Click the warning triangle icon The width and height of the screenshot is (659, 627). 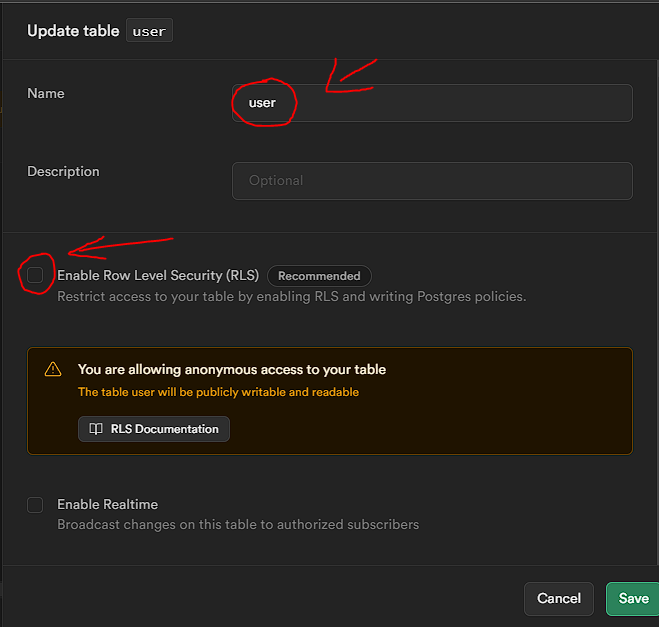click(53, 369)
